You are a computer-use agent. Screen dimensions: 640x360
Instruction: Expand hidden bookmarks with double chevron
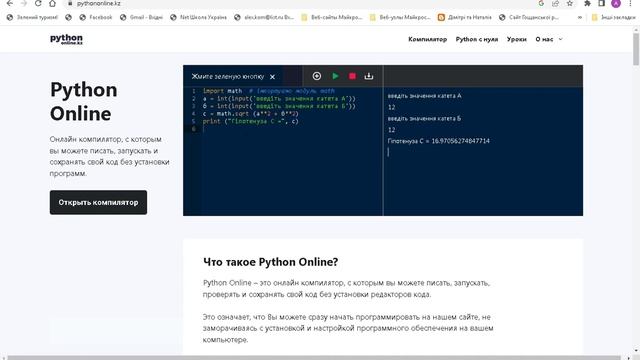click(580, 17)
